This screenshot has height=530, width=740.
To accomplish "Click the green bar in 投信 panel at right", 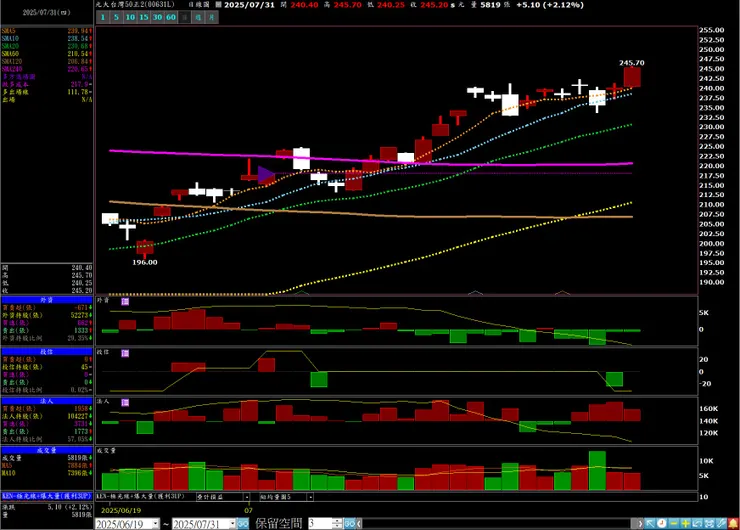I will (614, 379).
